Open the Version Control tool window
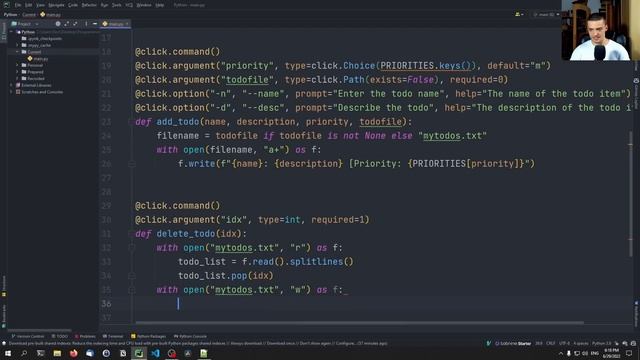This screenshot has height=360, width=640. click(x=27, y=336)
